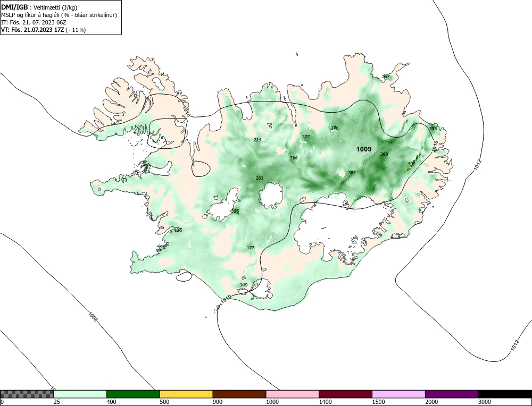Viewport: 532px width, 406px height.
Task: Click the 1010 isobar label on the south coast
Action: 226,300
